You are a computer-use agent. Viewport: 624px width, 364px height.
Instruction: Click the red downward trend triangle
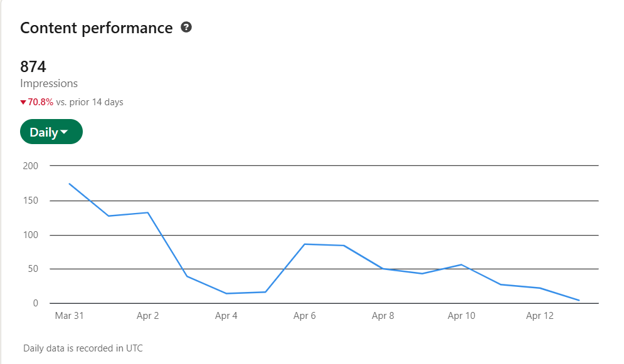pyautogui.click(x=23, y=102)
